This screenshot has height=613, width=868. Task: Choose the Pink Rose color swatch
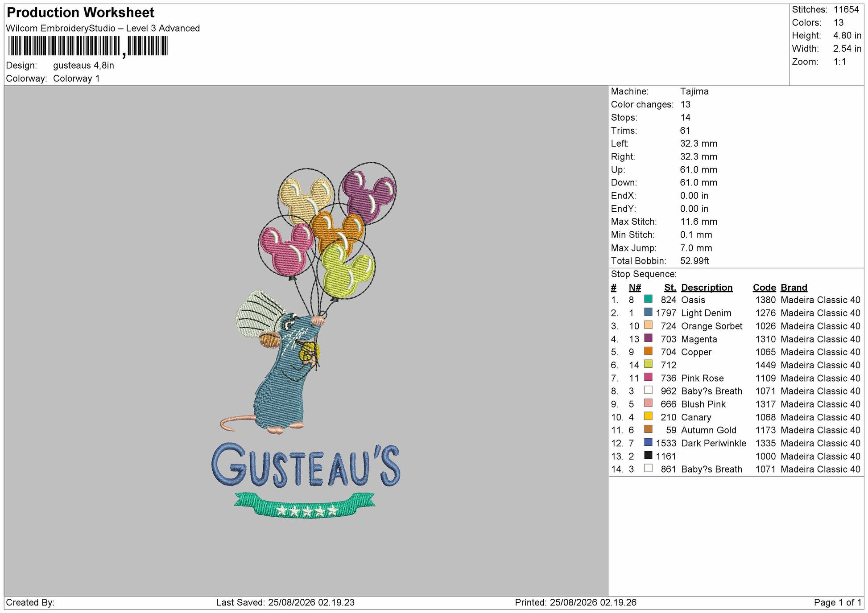(648, 377)
